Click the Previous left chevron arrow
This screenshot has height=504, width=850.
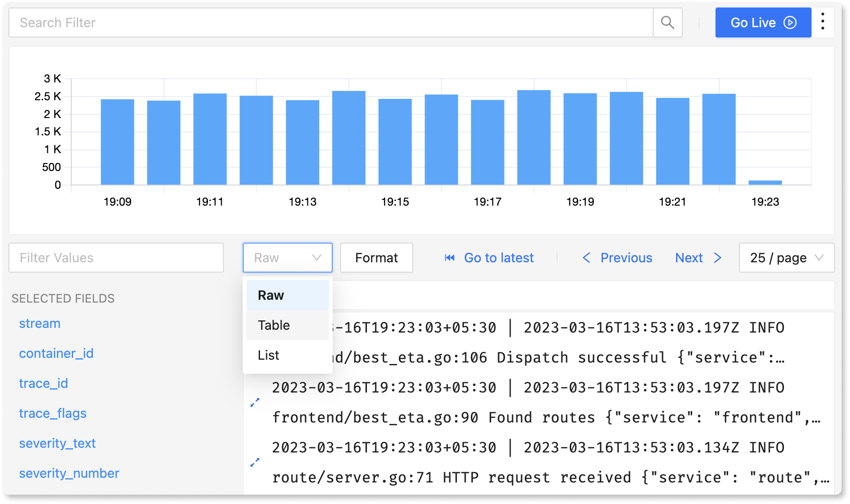click(586, 258)
